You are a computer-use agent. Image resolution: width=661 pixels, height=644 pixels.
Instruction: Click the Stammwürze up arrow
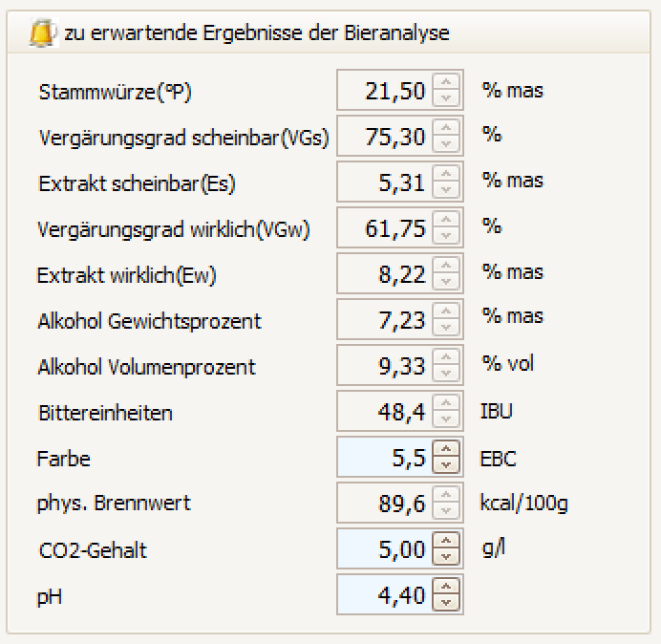(x=445, y=83)
